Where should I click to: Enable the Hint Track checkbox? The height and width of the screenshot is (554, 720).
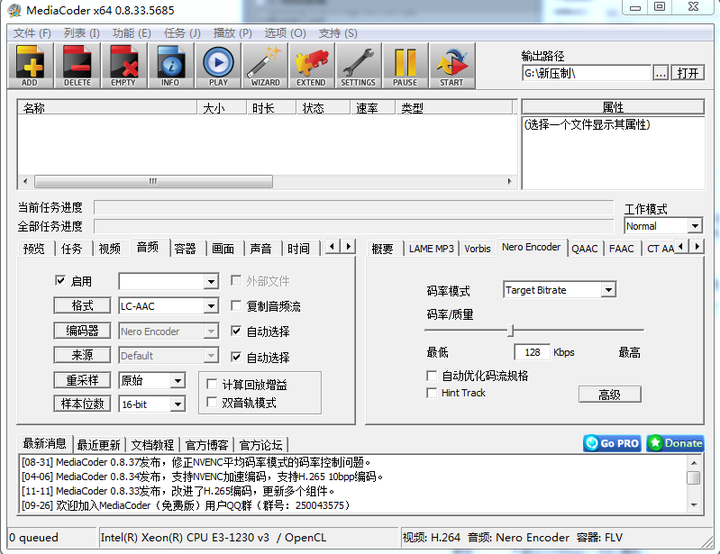tap(431, 393)
